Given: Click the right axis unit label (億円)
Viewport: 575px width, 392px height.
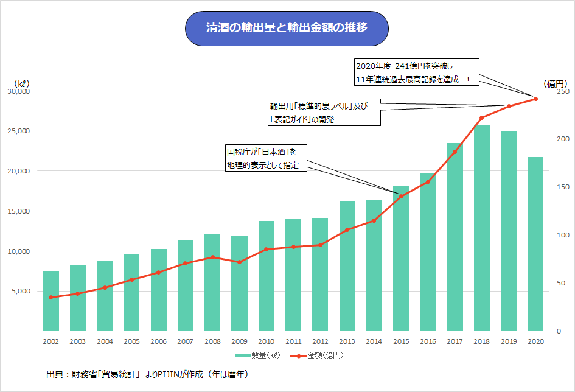Looking at the screenshot, I should [x=555, y=83].
